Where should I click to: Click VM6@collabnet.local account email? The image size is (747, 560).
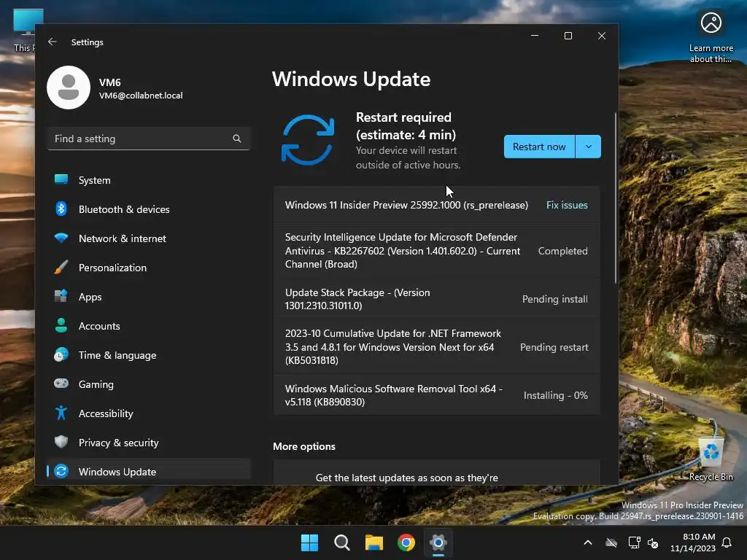(x=141, y=96)
